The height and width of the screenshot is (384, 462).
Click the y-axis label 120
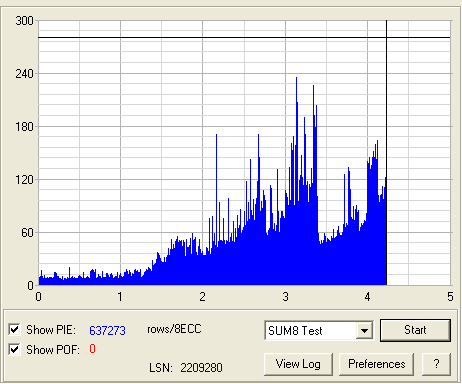click(x=24, y=180)
